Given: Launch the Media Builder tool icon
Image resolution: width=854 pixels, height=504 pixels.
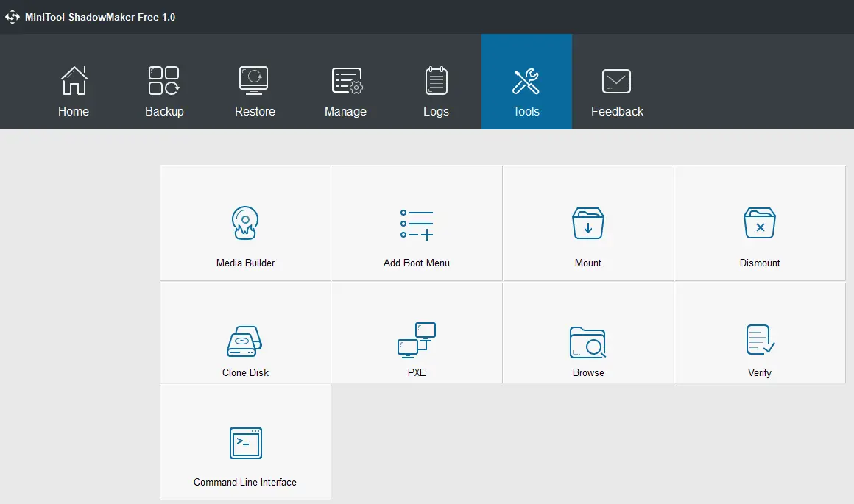Looking at the screenshot, I should tap(245, 223).
